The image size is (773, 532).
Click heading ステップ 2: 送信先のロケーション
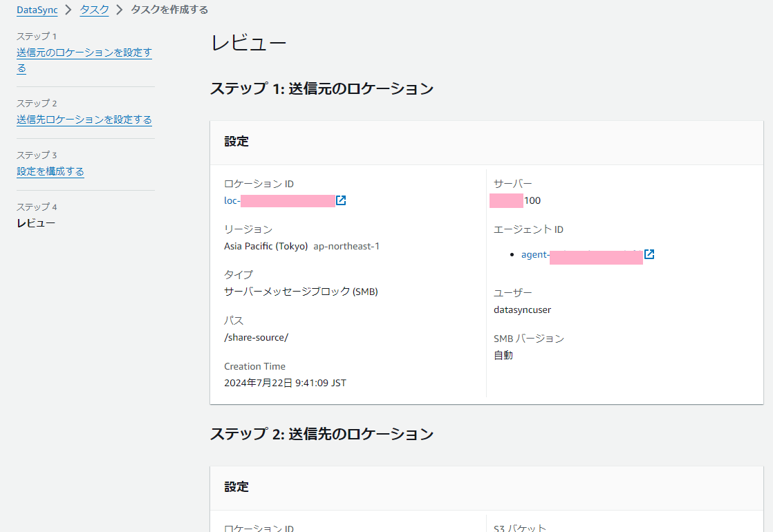pos(322,434)
